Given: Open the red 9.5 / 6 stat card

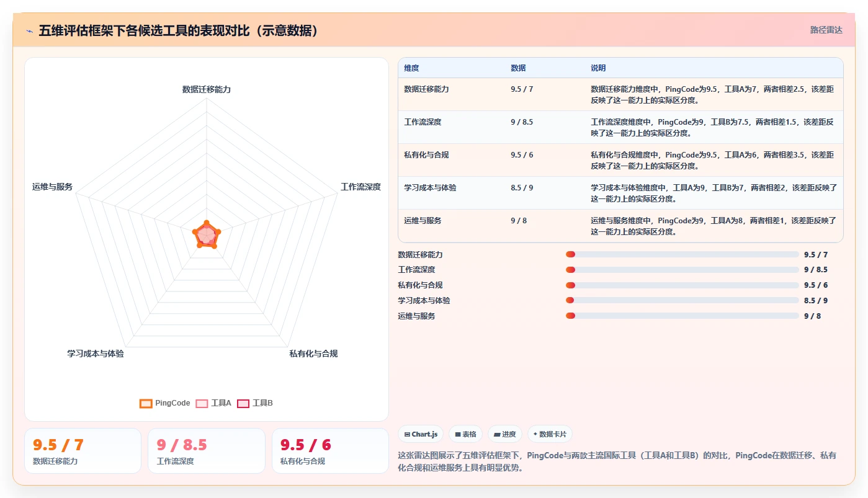Looking at the screenshot, I should pyautogui.click(x=330, y=451).
